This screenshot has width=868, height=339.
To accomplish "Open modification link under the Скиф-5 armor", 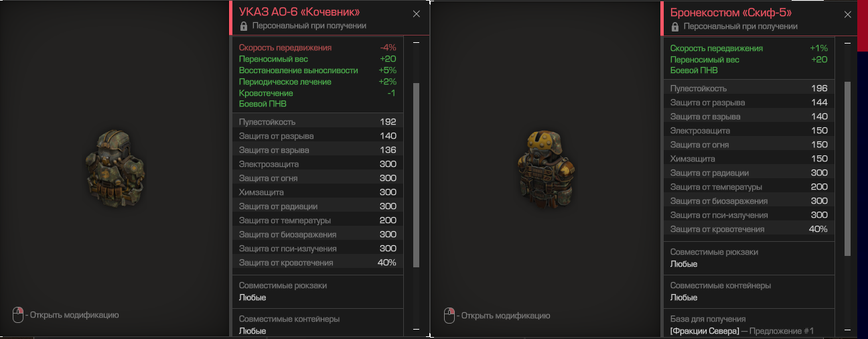I will pyautogui.click(x=506, y=315).
